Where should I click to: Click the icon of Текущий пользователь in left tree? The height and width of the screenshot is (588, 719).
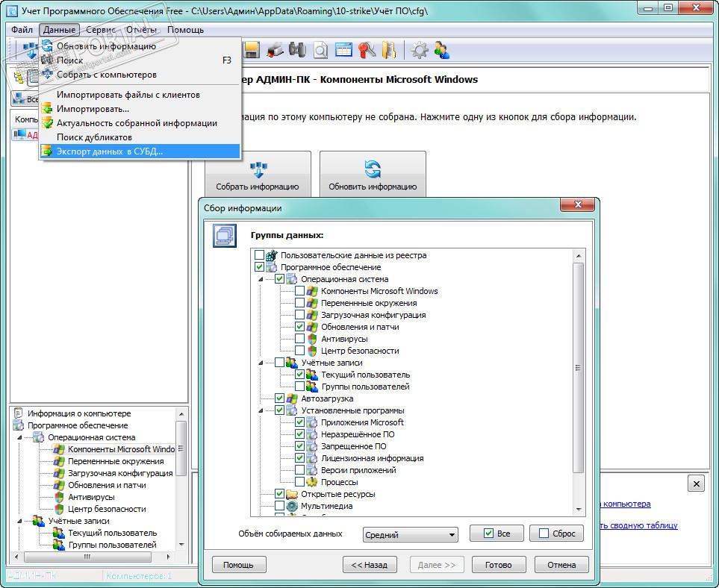[59, 533]
